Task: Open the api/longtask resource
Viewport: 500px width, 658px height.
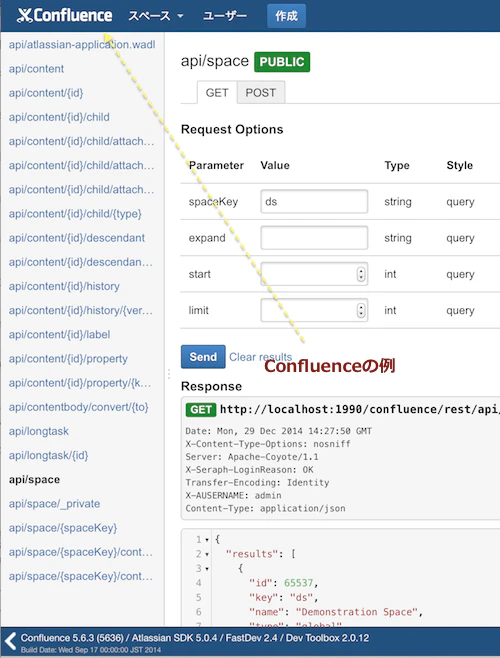Action: pyautogui.click(x=39, y=431)
